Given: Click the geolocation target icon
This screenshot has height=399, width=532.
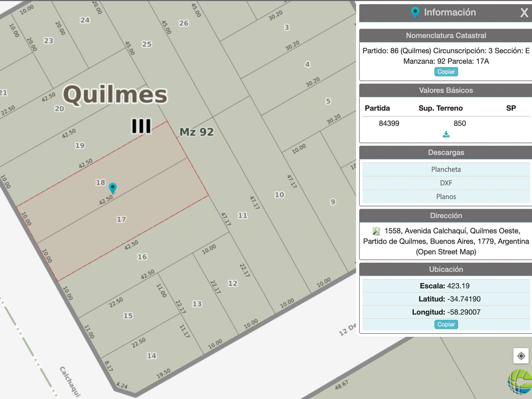Looking at the screenshot, I should [521, 356].
